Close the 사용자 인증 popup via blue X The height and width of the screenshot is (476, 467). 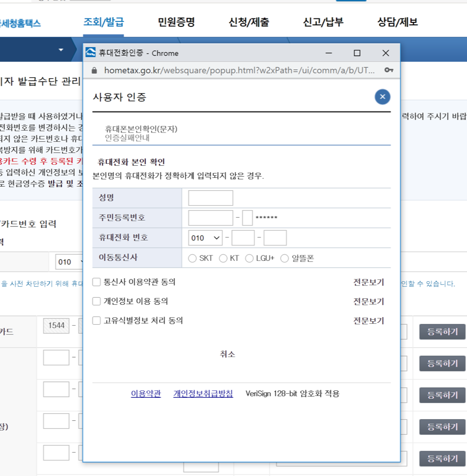pyautogui.click(x=382, y=97)
